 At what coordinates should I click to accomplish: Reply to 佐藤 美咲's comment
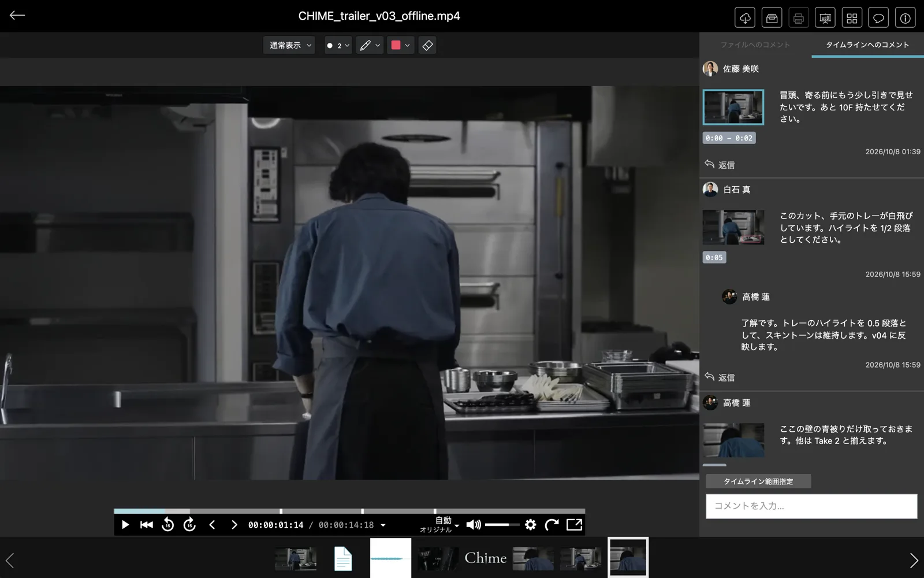(x=720, y=165)
